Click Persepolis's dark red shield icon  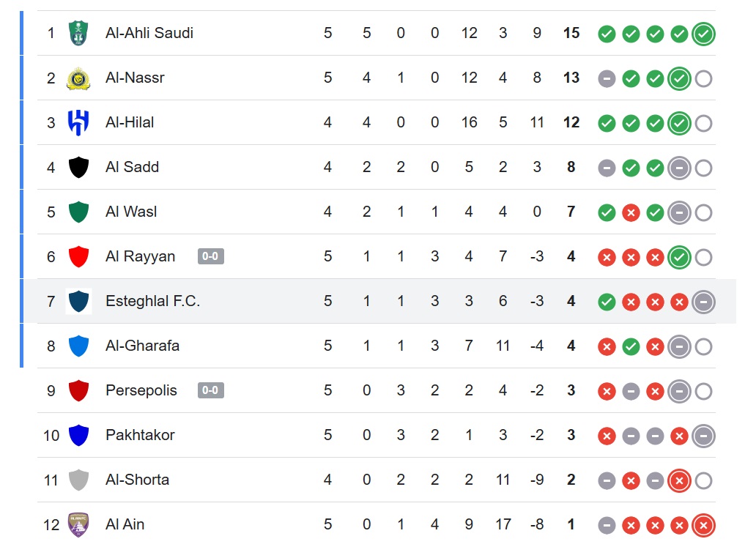(78, 390)
